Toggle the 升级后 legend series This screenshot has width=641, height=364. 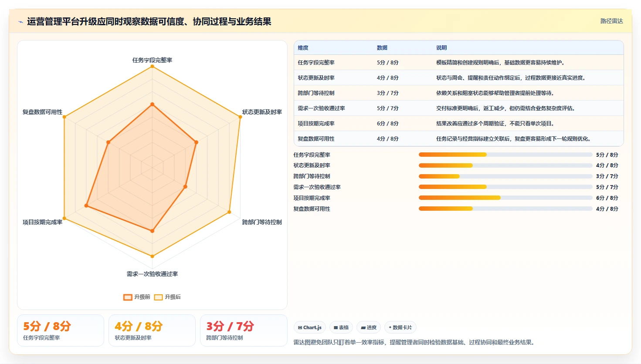[167, 297]
